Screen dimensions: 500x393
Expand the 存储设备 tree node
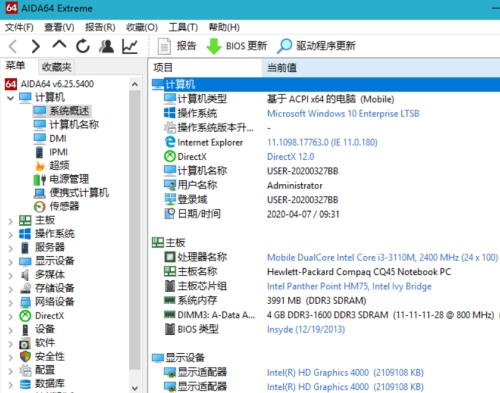click(x=11, y=289)
